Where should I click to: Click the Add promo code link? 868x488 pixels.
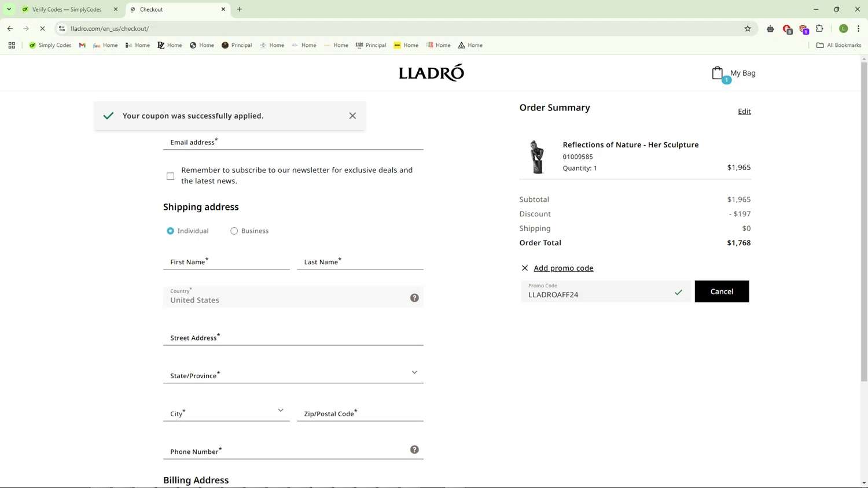tap(563, 268)
